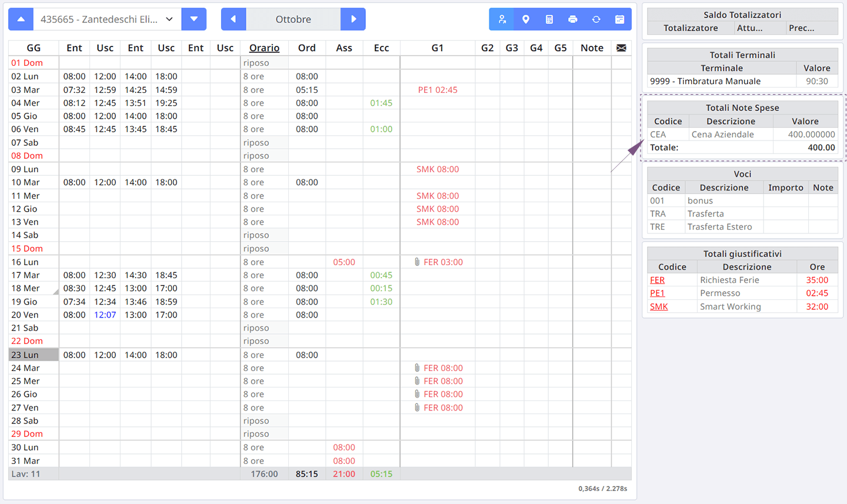The height and width of the screenshot is (504, 847).
Task: Click the Ottobre month selector
Action: click(x=294, y=19)
